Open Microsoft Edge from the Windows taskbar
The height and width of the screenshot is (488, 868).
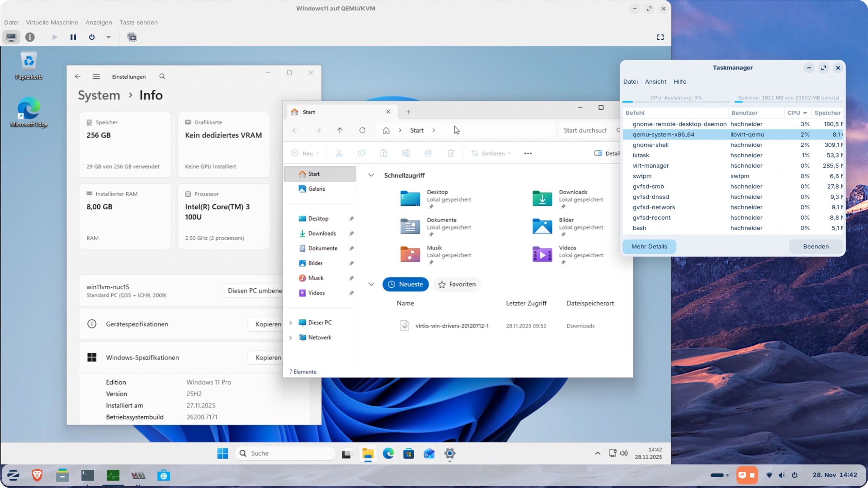(389, 453)
